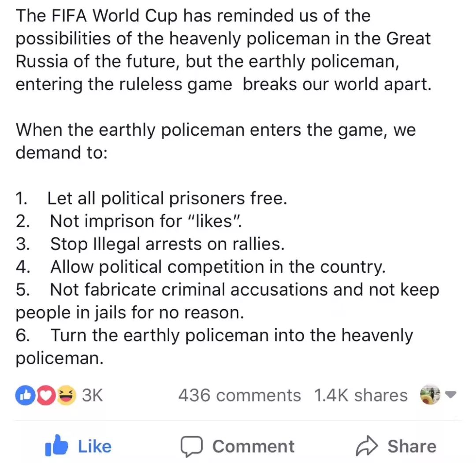View the 436 comments

click(239, 395)
